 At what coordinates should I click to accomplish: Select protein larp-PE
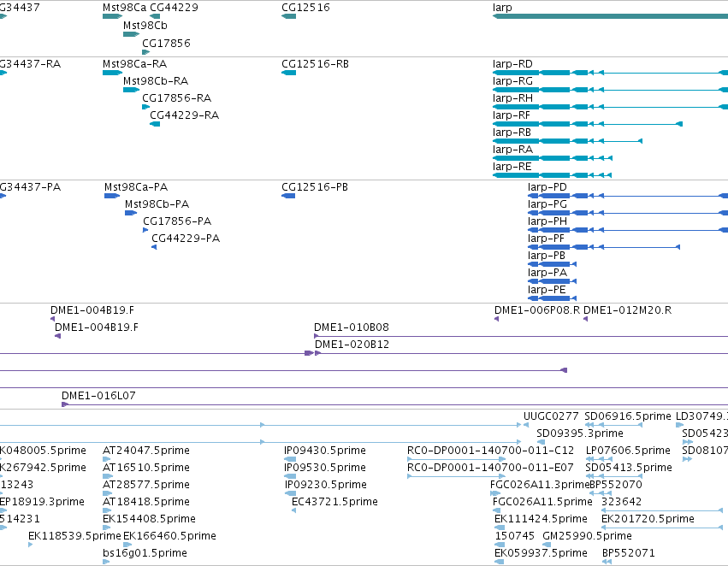tap(547, 290)
